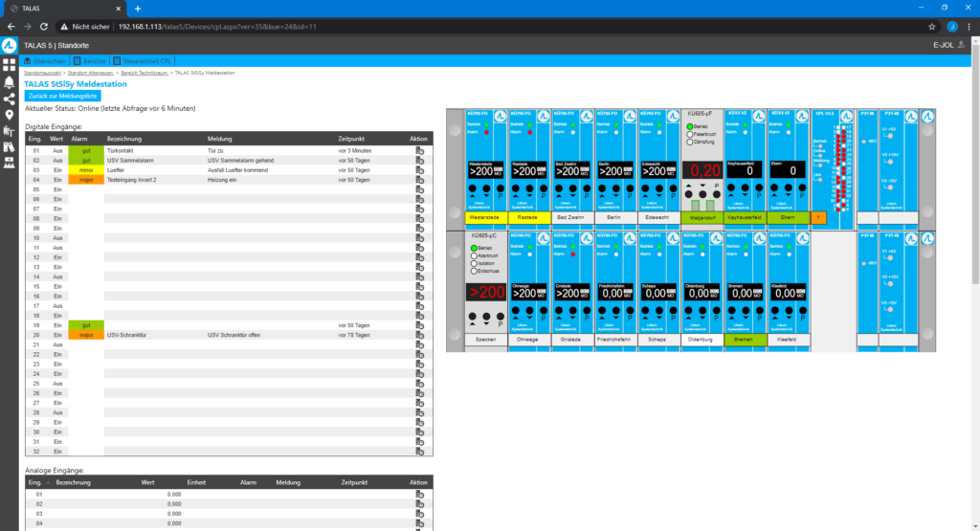Follow the Standortauswahl breadcrumb link
Image resolution: width=980 pixels, height=531 pixels.
[x=42, y=73]
